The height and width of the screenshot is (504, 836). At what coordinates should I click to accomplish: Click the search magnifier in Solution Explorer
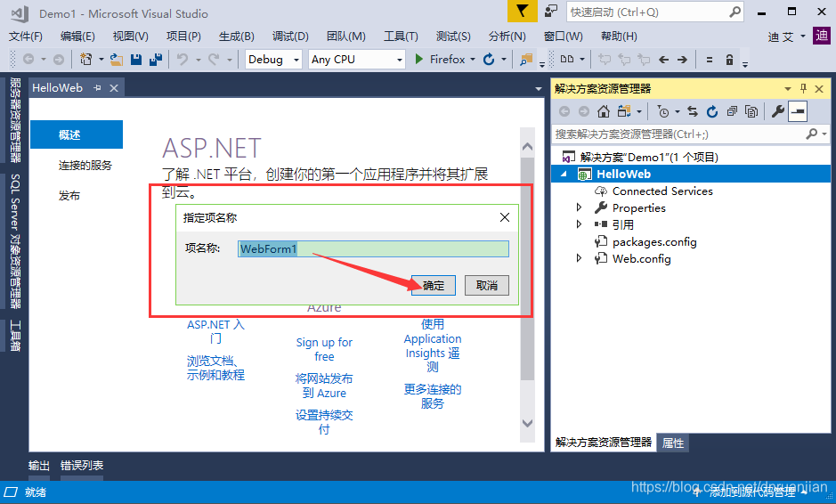click(811, 134)
